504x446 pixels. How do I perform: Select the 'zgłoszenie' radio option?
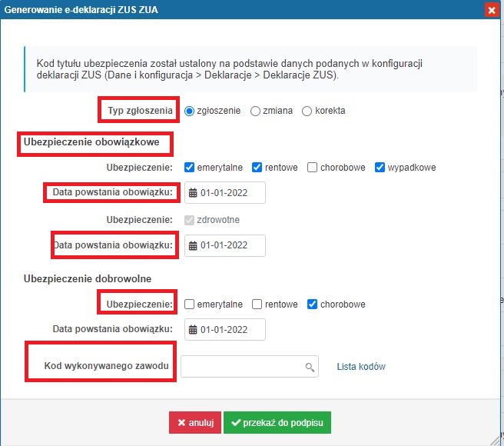point(189,111)
